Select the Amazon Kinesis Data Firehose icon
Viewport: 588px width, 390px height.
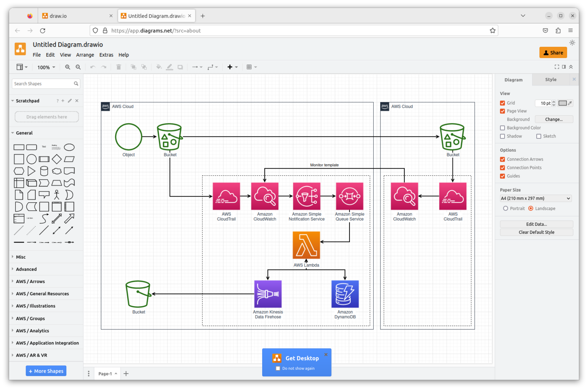click(x=268, y=294)
